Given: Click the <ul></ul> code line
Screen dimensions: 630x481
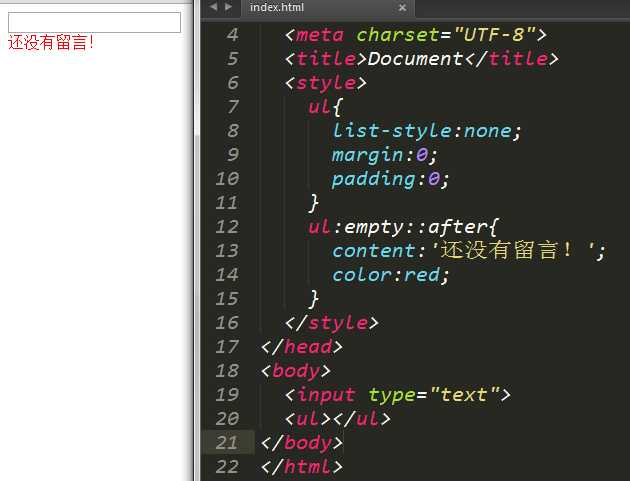Looking at the screenshot, I should [x=338, y=419].
